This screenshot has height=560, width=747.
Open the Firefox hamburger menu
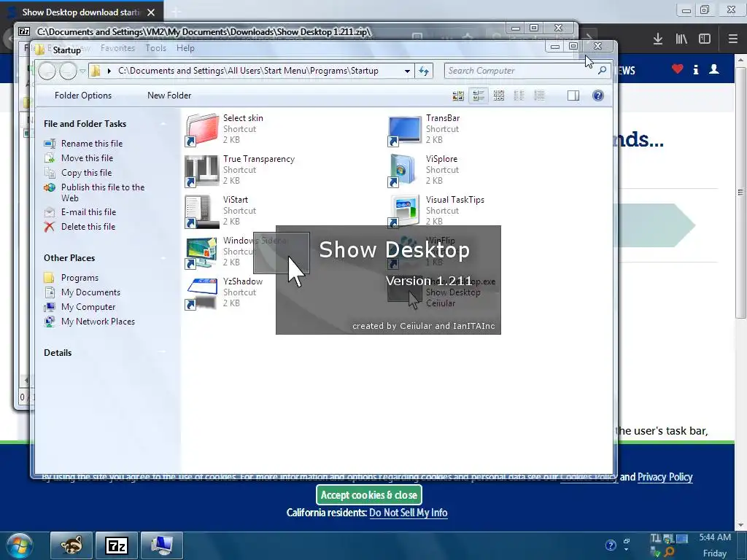tap(733, 39)
